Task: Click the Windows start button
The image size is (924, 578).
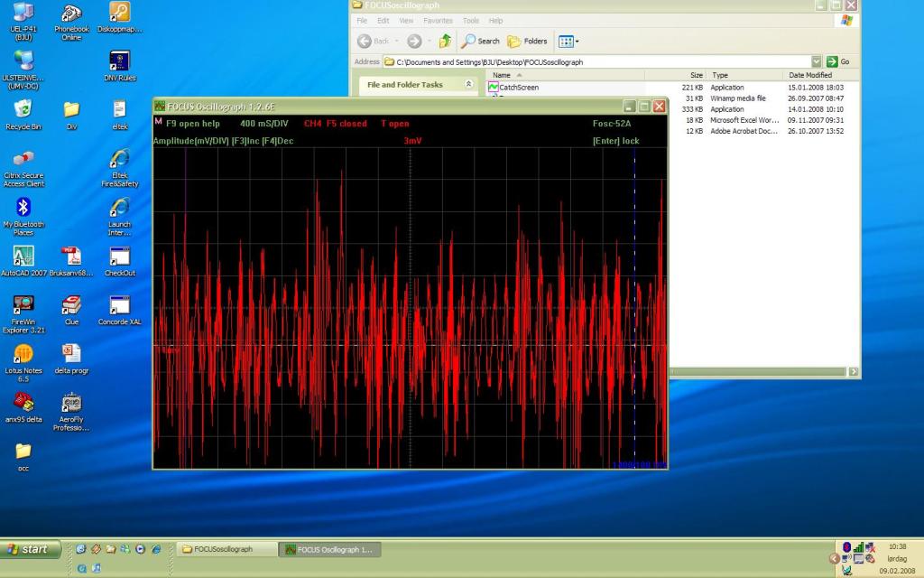Action: [30, 549]
